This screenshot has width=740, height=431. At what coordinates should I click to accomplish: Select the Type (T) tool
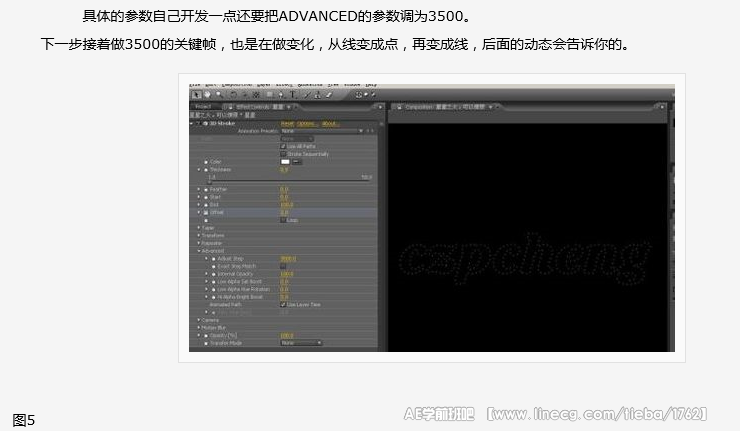click(x=293, y=95)
